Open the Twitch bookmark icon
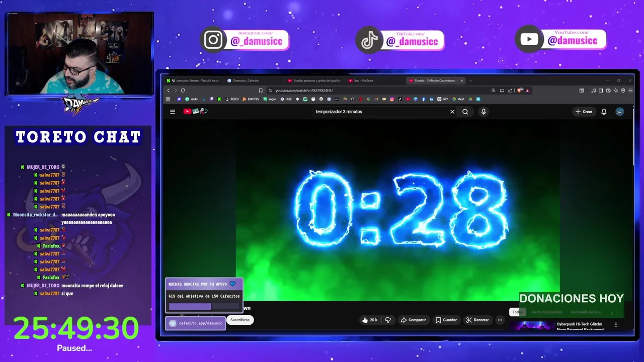The height and width of the screenshot is (362, 644). [211, 99]
